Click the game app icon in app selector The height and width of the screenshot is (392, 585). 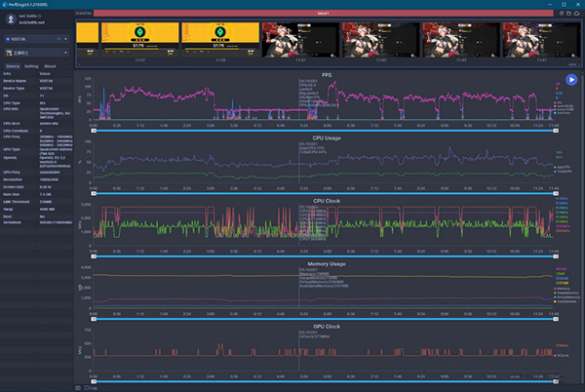coord(9,51)
